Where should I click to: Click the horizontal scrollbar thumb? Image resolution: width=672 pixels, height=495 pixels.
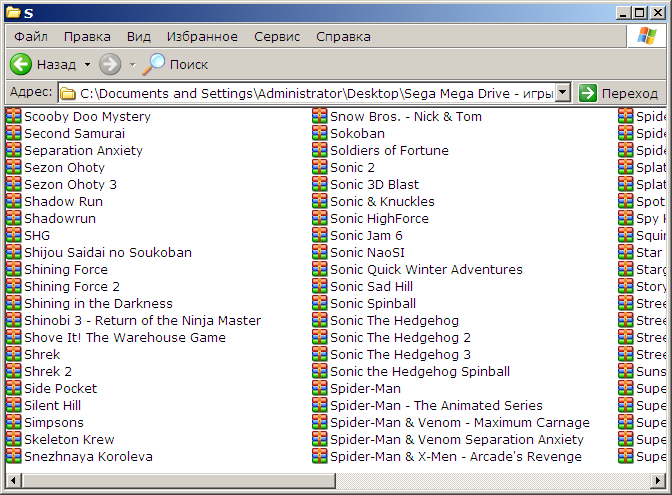click(179, 480)
